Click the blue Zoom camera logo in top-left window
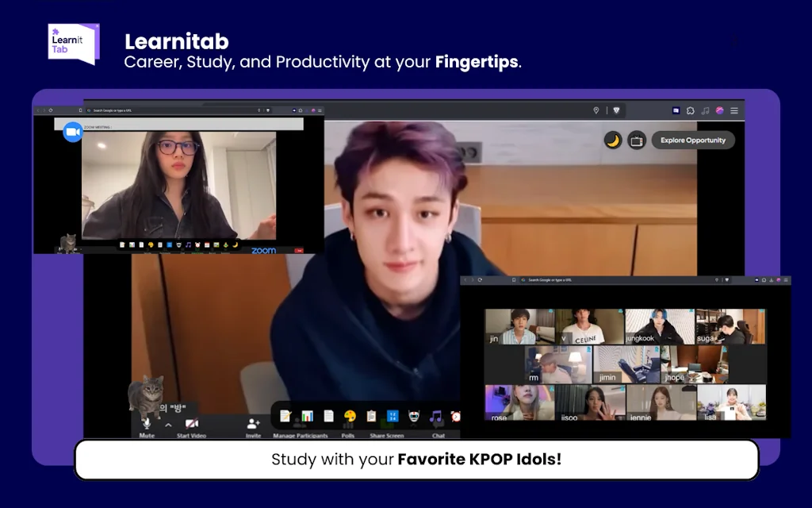The width and height of the screenshot is (812, 508). point(73,133)
